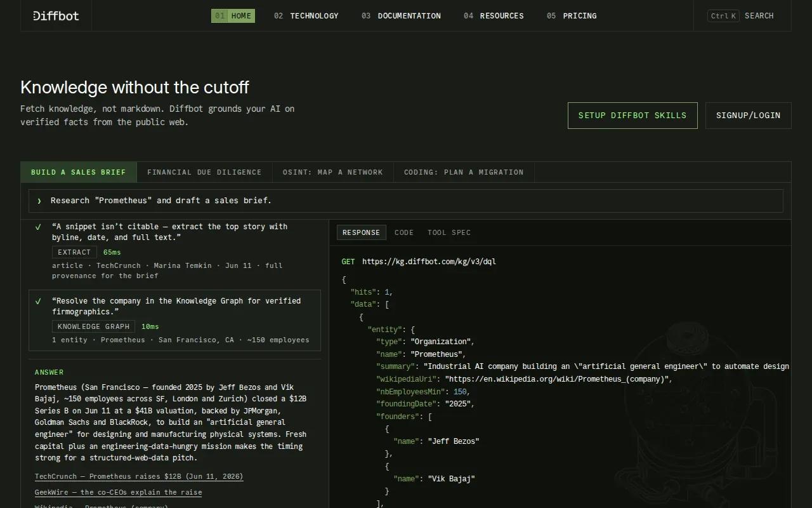This screenshot has width=812, height=508.
Task: Select the snippet isn't citable step
Action: tap(175, 251)
